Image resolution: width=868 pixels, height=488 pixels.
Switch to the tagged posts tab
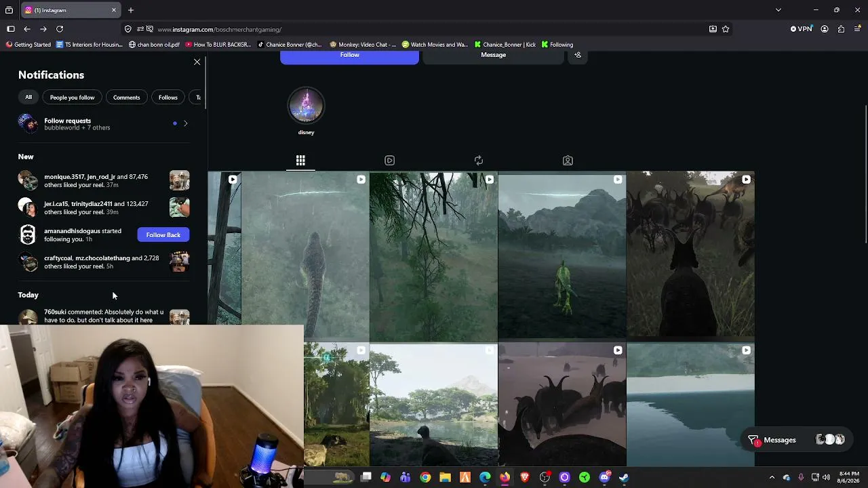coord(568,161)
